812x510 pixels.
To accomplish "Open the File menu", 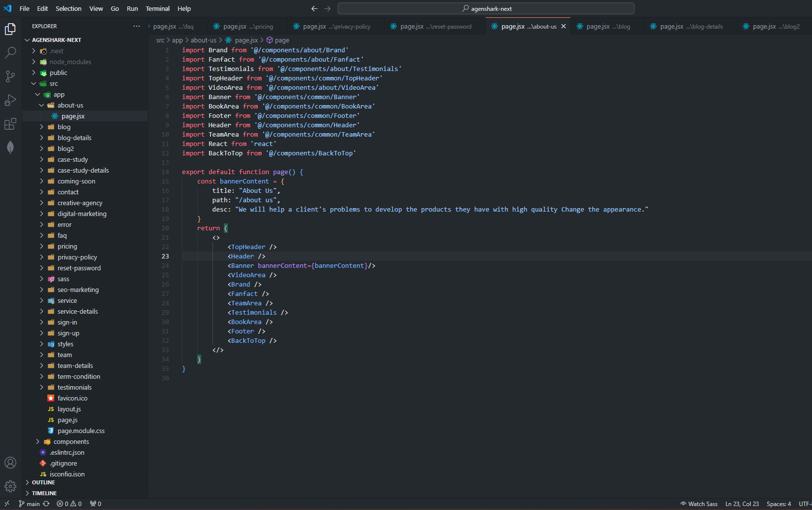I will pos(24,8).
